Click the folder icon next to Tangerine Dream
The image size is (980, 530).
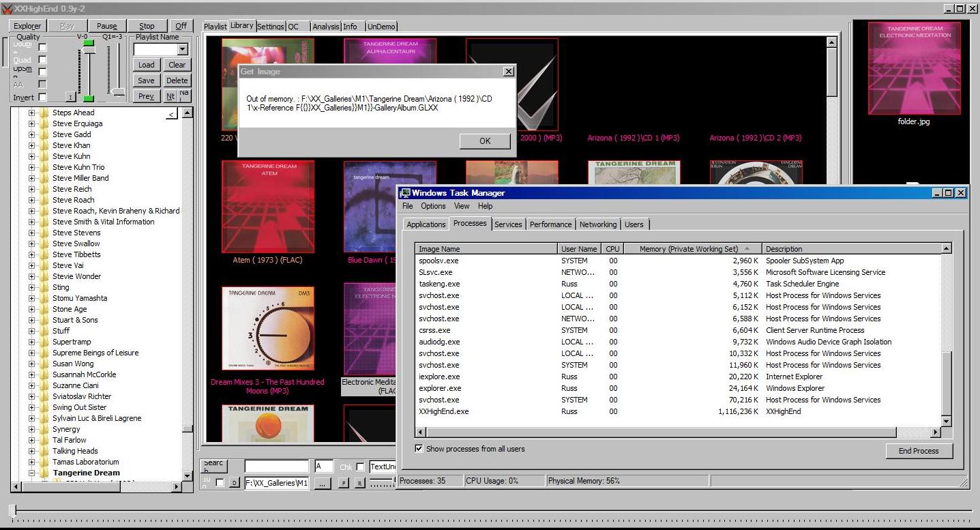pos(44,473)
